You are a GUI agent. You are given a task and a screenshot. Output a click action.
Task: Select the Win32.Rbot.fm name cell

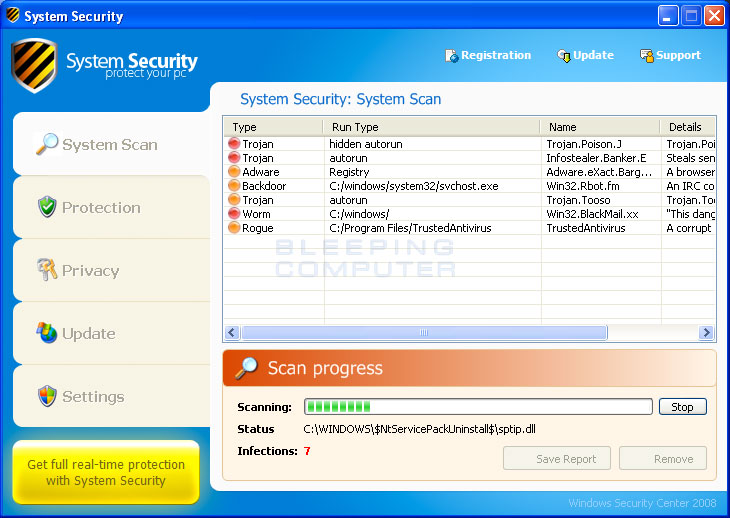tap(583, 186)
